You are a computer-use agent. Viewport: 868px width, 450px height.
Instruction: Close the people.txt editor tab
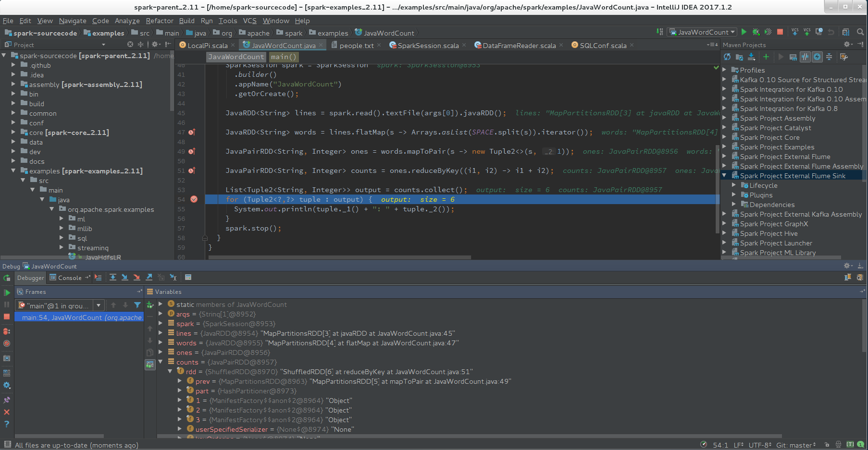[379, 45]
